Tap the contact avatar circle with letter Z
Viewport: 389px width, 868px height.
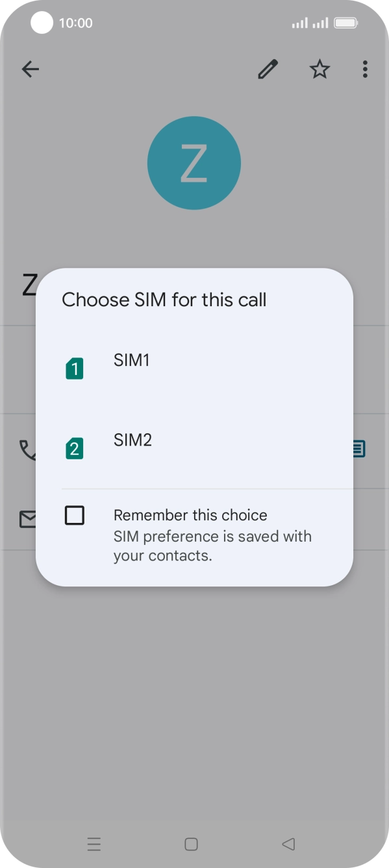[194, 162]
